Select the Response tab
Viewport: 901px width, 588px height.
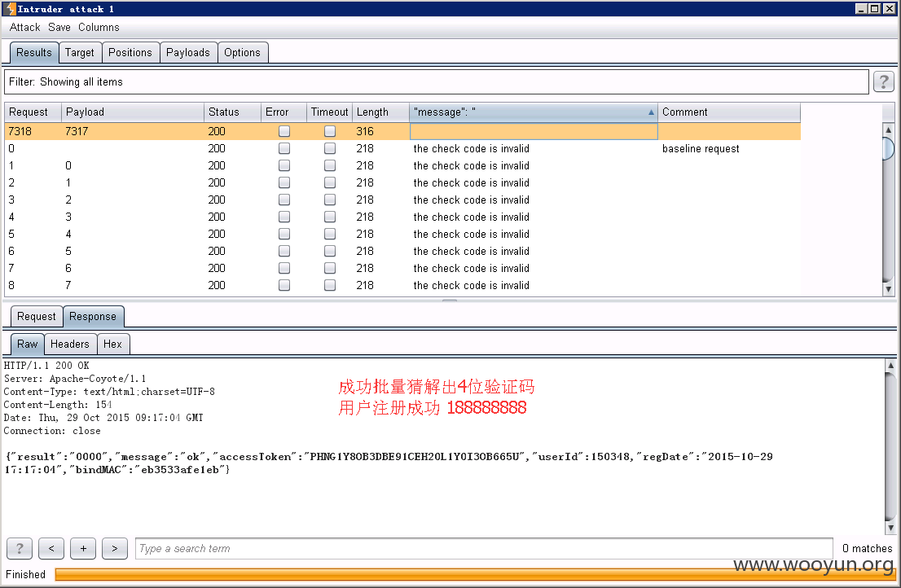tap(93, 316)
